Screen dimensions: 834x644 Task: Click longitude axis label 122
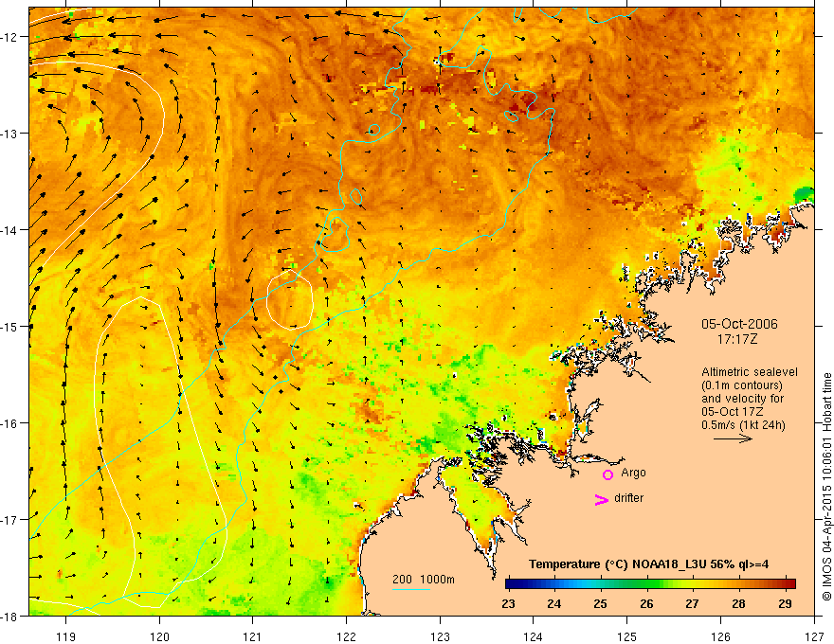(346, 636)
